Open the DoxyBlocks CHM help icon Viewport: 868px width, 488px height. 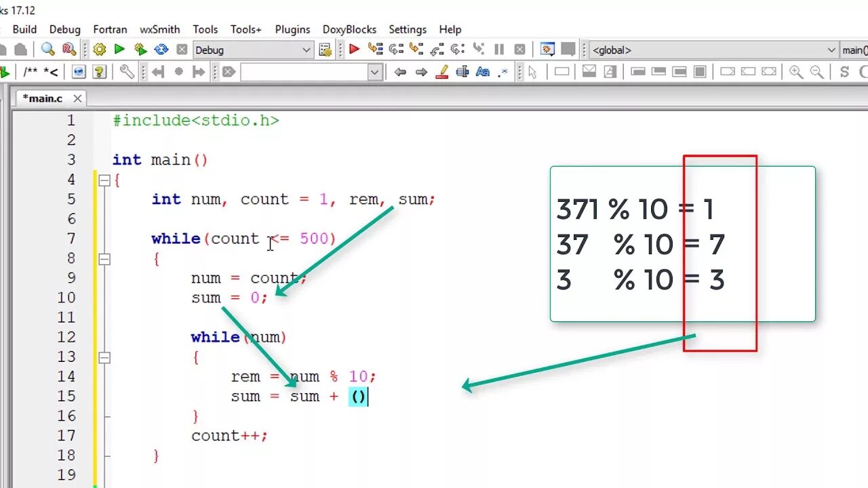pos(99,72)
